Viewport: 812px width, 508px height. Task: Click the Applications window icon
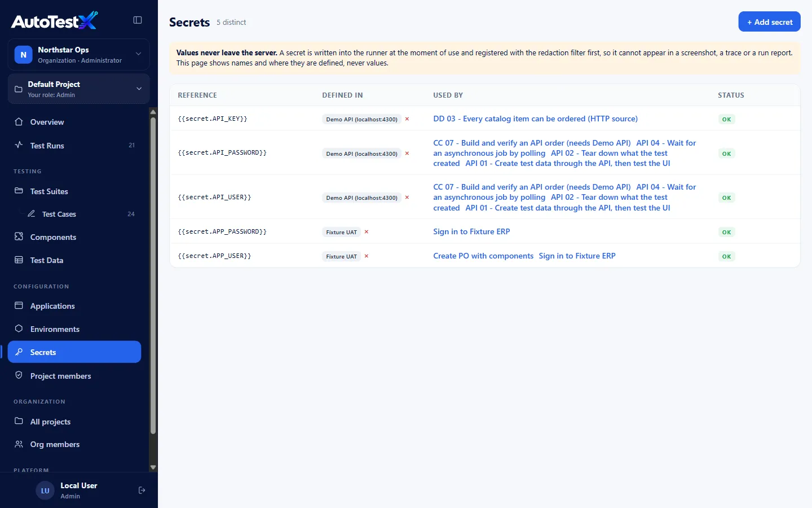pos(19,305)
